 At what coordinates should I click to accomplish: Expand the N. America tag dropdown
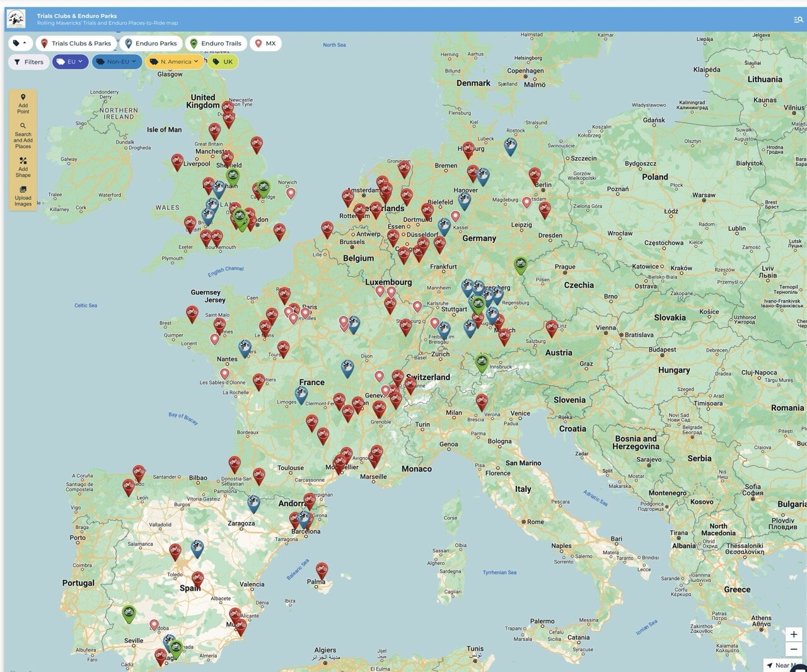pos(175,62)
